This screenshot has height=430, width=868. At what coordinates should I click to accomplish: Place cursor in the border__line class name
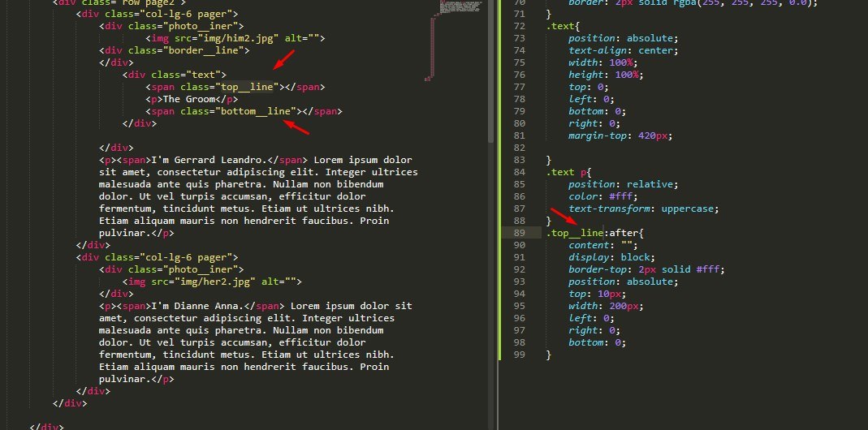[214, 50]
